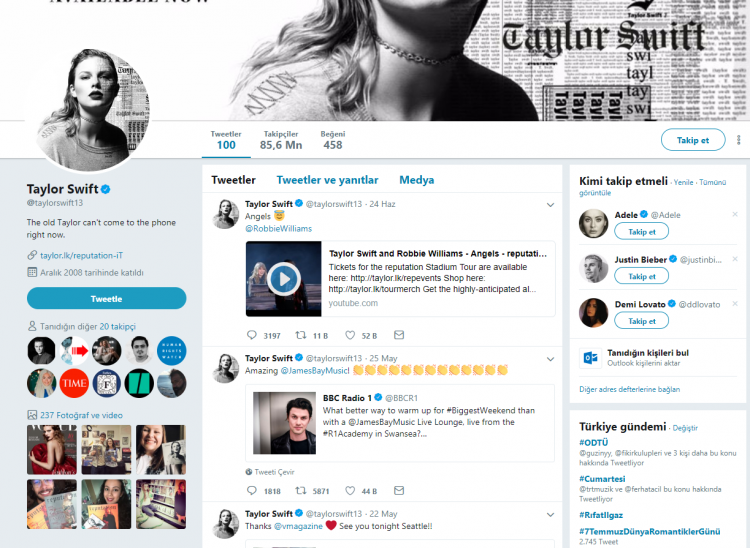This screenshot has width=750, height=548.
Task: Click Justin Bieber's profile picture
Action: point(593,268)
